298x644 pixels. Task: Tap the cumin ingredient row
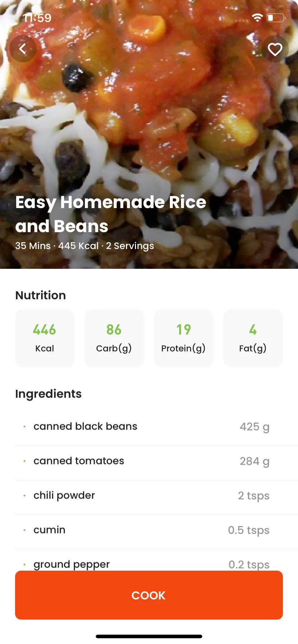pyautogui.click(x=157, y=530)
